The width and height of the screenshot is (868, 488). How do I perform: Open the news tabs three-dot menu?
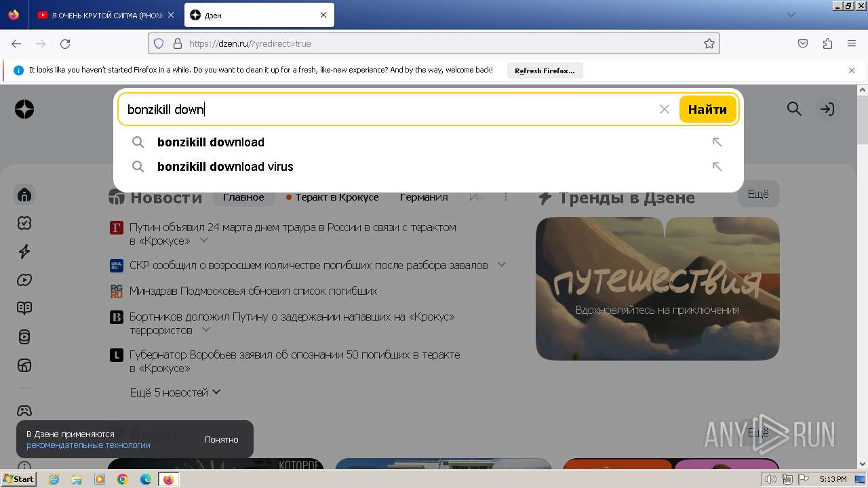[x=506, y=197]
